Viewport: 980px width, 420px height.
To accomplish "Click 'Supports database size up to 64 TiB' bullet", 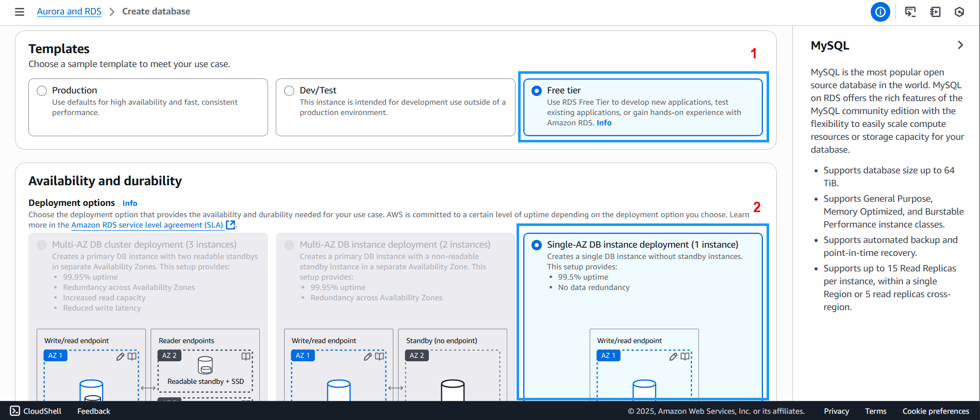I will [889, 176].
